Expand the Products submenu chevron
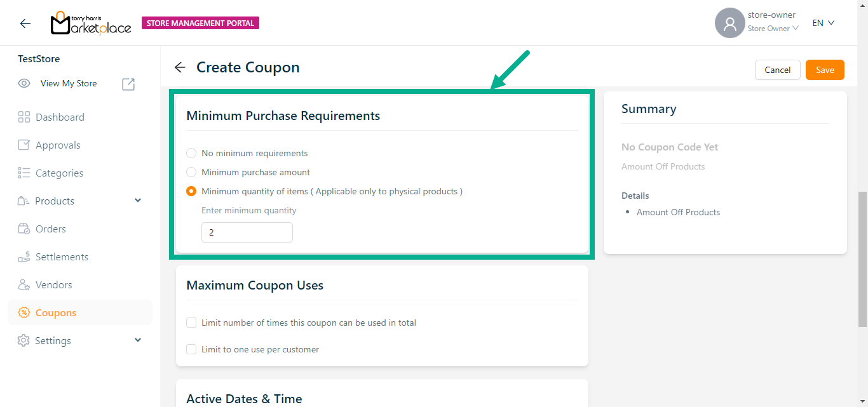Viewport: 868px width, 407px height. (x=138, y=201)
